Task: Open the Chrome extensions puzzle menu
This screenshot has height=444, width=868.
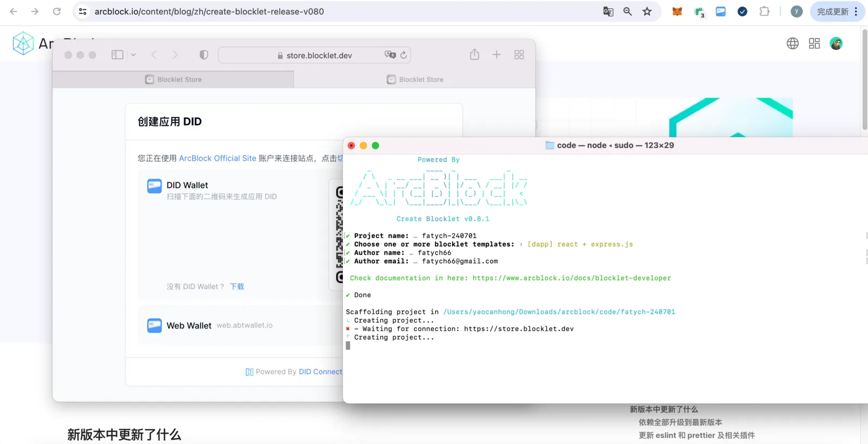Action: click(x=764, y=11)
